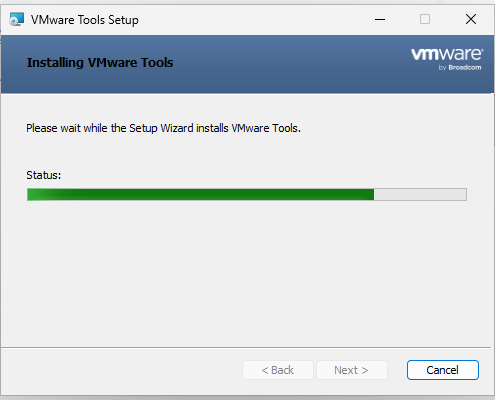This screenshot has height=400, width=495.
Task: Click the 'VMware Tools Setup' window title text
Action: tap(85, 20)
